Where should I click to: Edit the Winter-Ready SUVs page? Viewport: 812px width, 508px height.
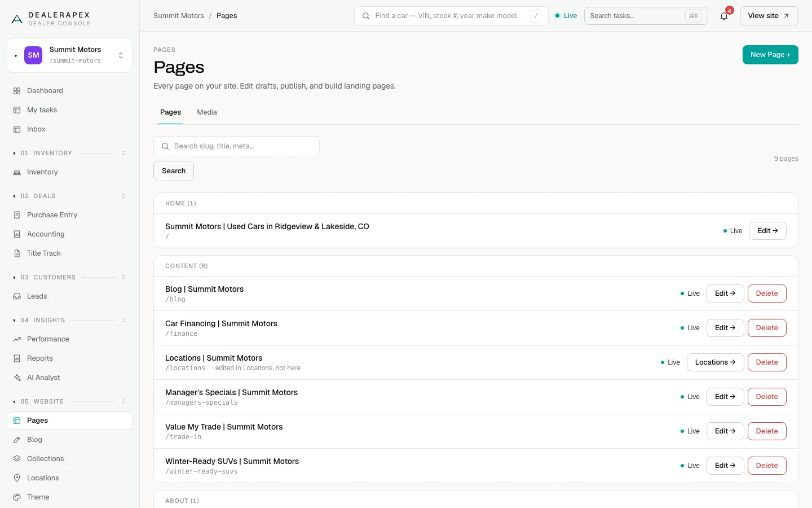pyautogui.click(x=725, y=466)
